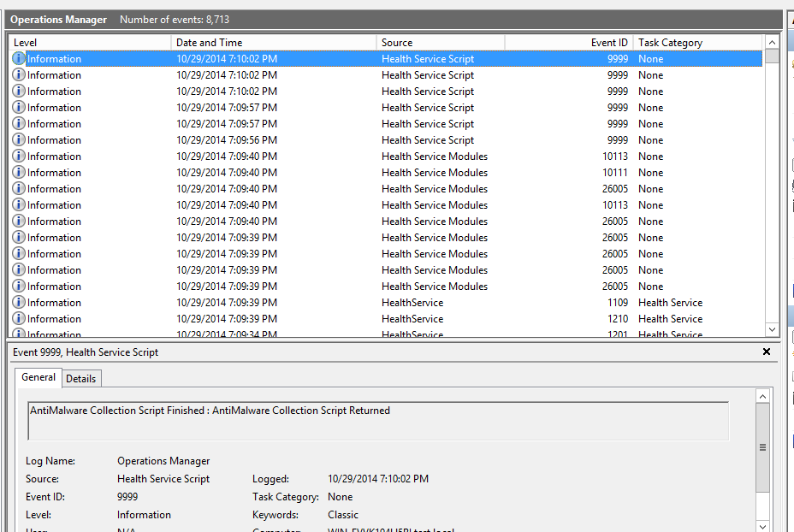Viewport: 794px width, 532px height.
Task: Click inside the AntiMalware Collection Script description box
Action: [378, 421]
